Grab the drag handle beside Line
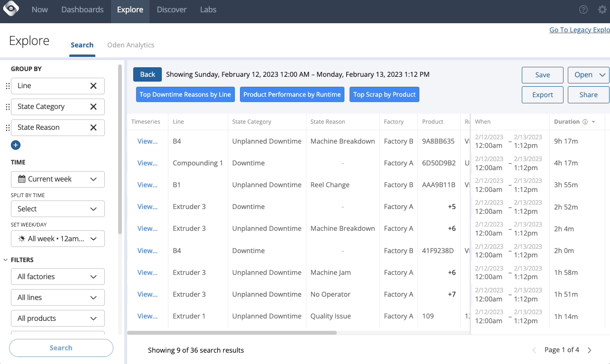The image size is (610, 364). [7, 86]
